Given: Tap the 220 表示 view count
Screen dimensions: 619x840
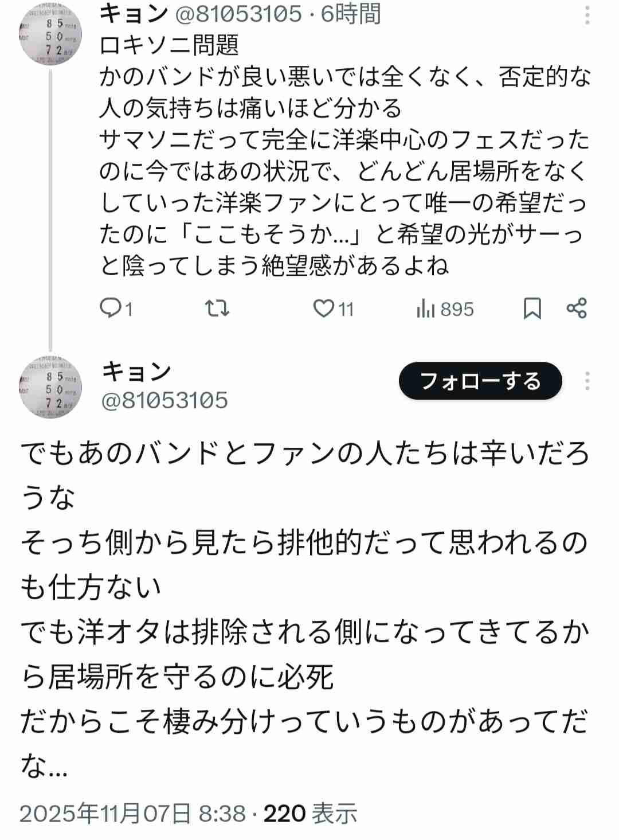Looking at the screenshot, I should 310,813.
